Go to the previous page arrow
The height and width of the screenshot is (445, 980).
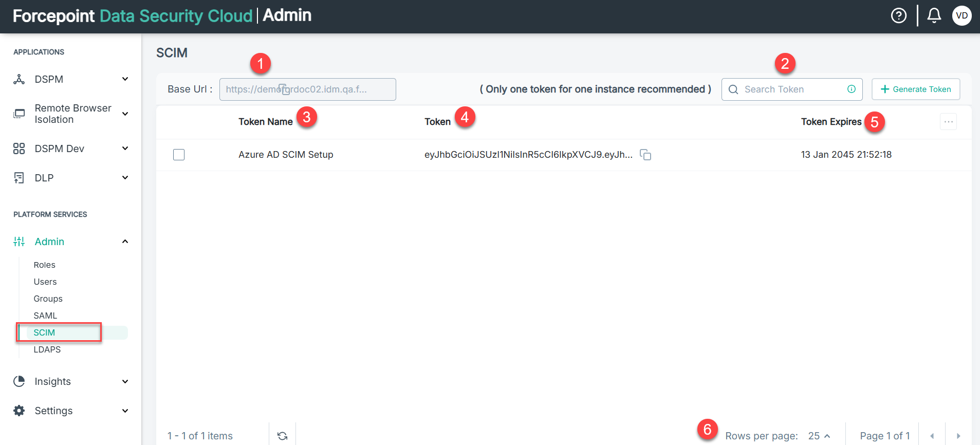pyautogui.click(x=932, y=436)
